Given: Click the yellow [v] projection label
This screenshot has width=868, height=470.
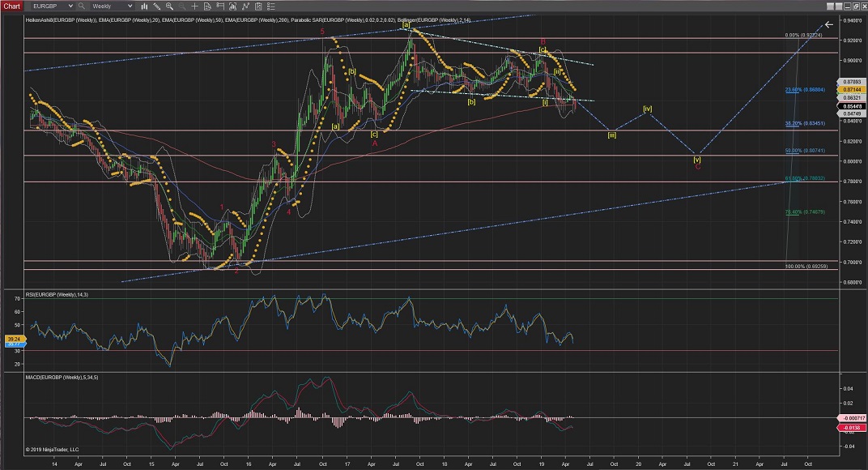Looking at the screenshot, I should (x=697, y=160).
